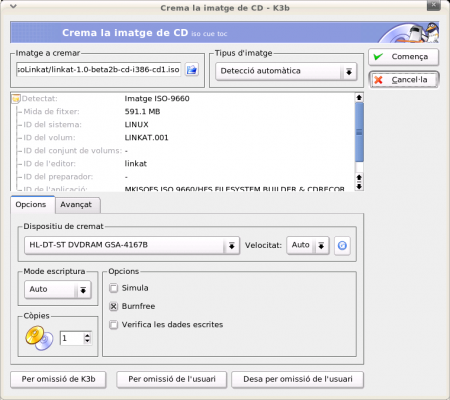This screenshot has width=450, height=400.
Task: Open the Velocitat speed dropdown
Action: click(308, 246)
